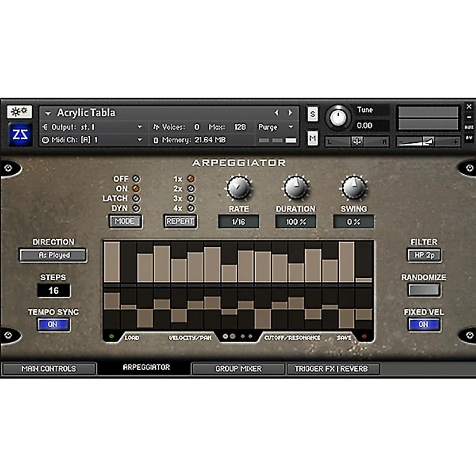Click the bottom-left panel screw icon
The height and width of the screenshot is (476, 476).
[8, 335]
